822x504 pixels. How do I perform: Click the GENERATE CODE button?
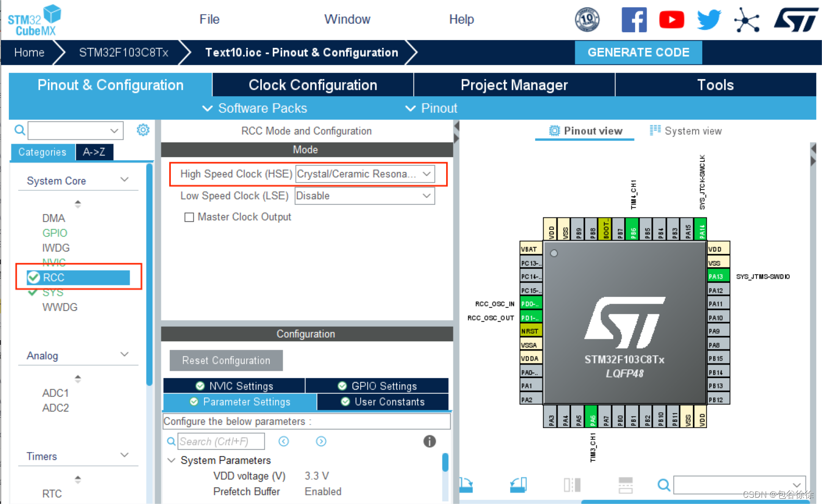pyautogui.click(x=638, y=53)
